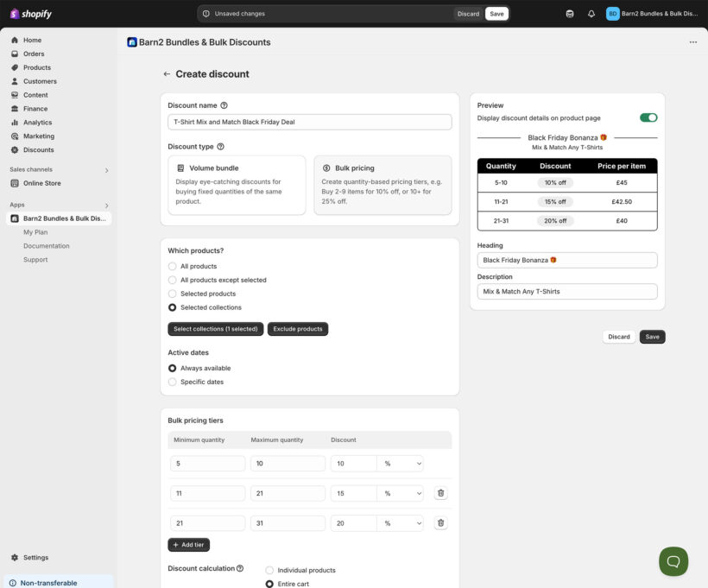Click the Shopify logo in top bar
Image resolution: width=708 pixels, height=588 pixels.
tap(31, 14)
